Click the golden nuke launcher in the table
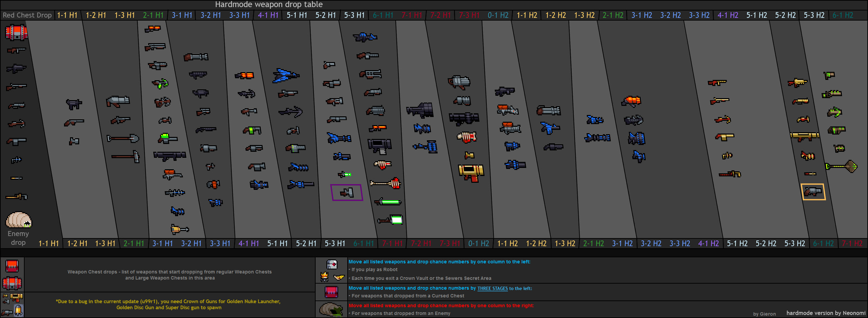The width and height of the screenshot is (868, 318). [471, 172]
